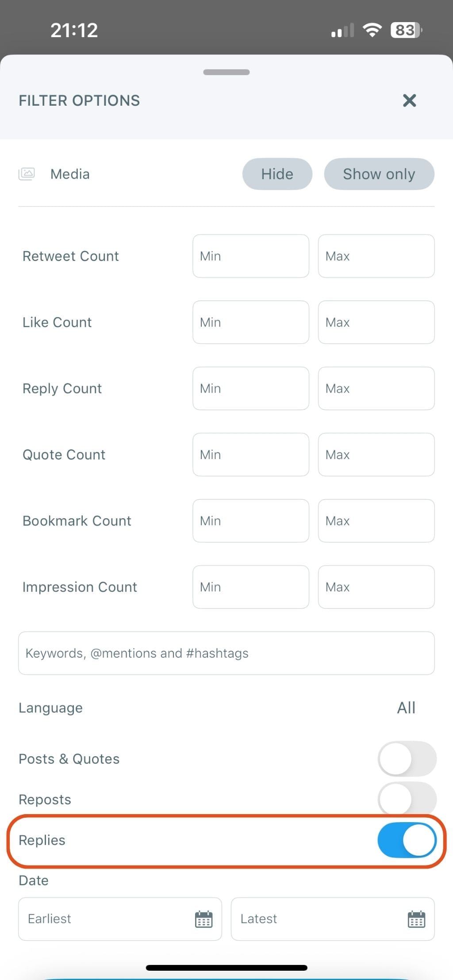
Task: Click the Impression Count Max field
Action: [376, 587]
